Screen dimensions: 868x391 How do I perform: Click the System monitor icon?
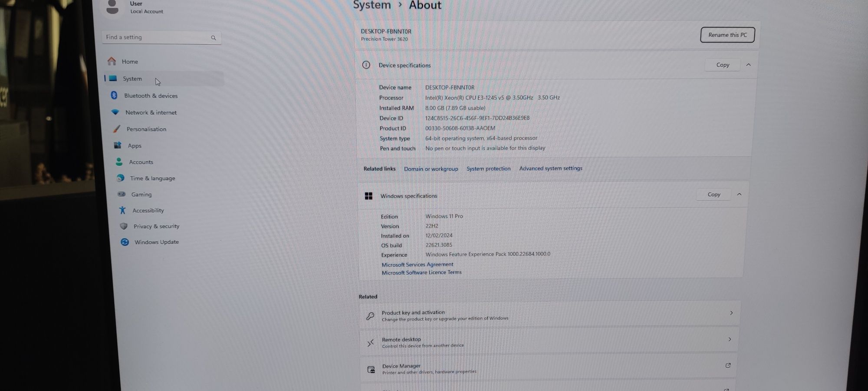[x=113, y=79]
